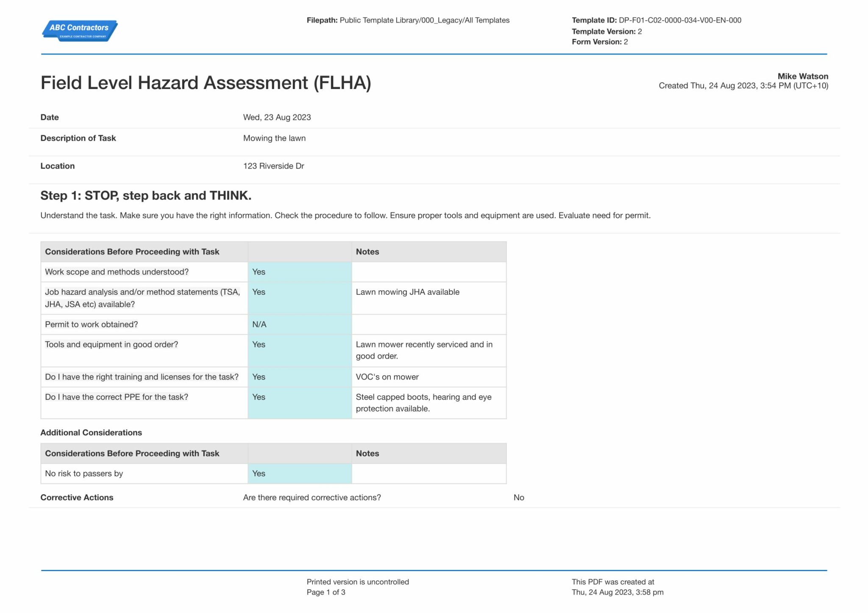Click the Date value Wed, 23 Aug 2023

coord(277,117)
